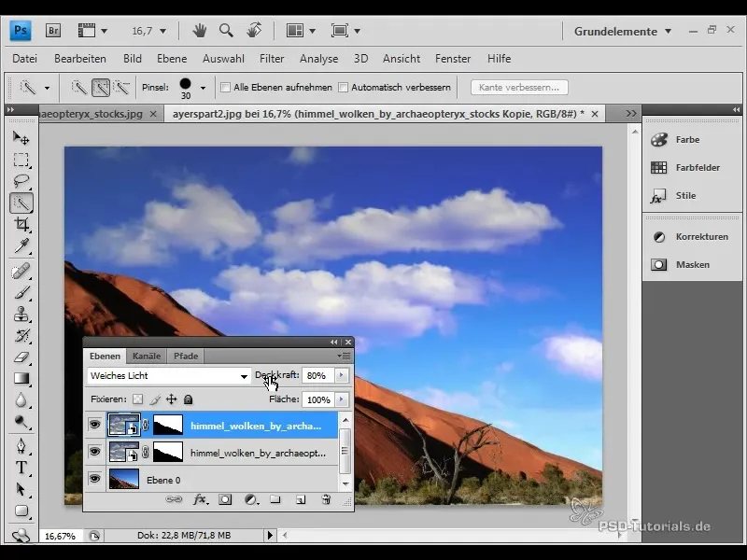Open the Grundelemente workspace dropdown

[623, 32]
